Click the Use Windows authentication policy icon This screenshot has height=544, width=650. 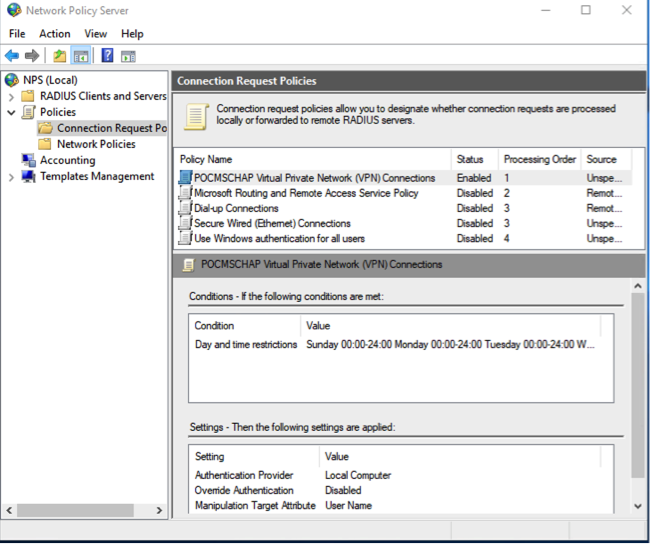coord(185,238)
